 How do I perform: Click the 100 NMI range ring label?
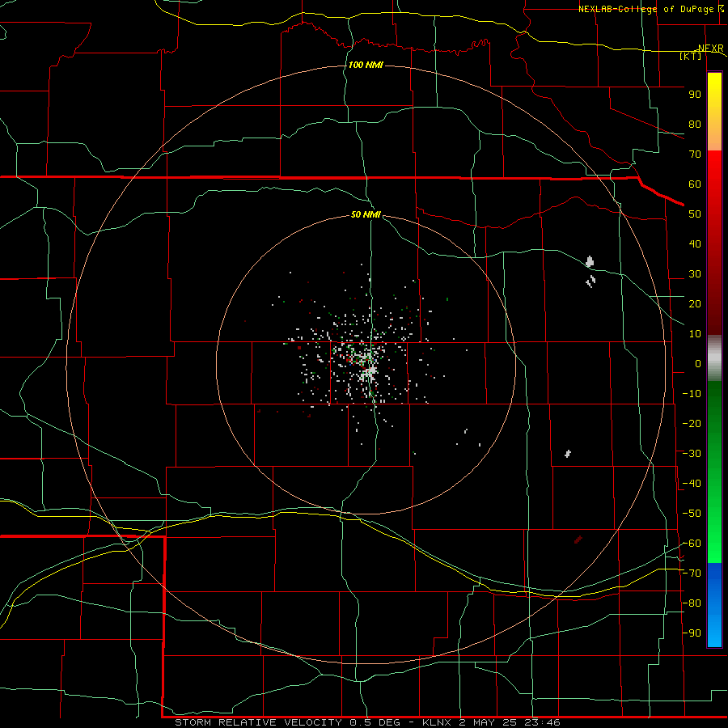[366, 65]
